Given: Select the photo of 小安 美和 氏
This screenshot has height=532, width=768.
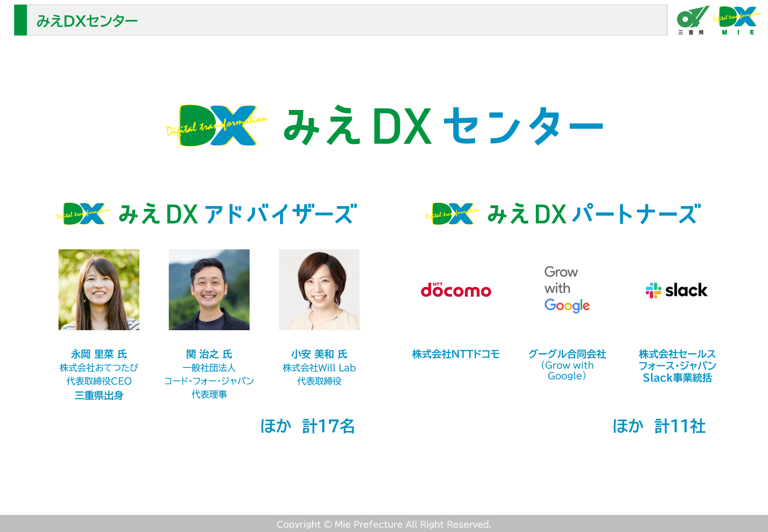Looking at the screenshot, I should point(319,290).
